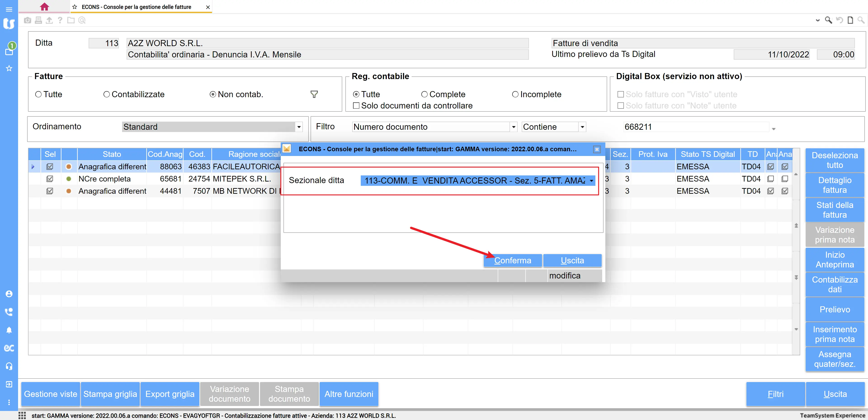Enable Solo documenti da controllare checkbox

click(x=356, y=106)
